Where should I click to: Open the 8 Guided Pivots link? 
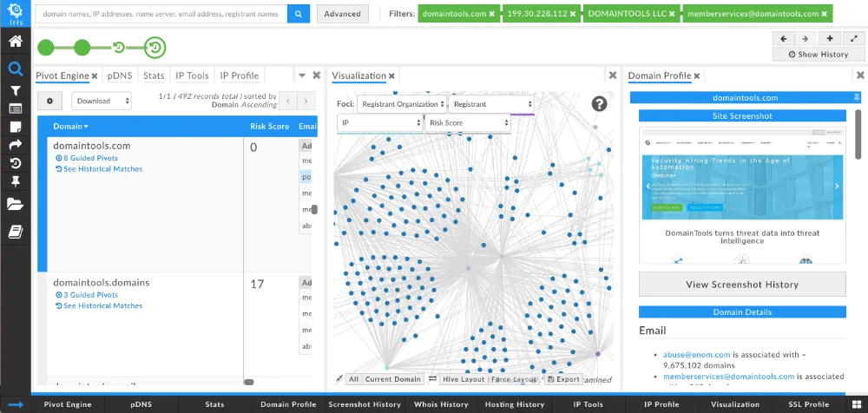pos(87,158)
